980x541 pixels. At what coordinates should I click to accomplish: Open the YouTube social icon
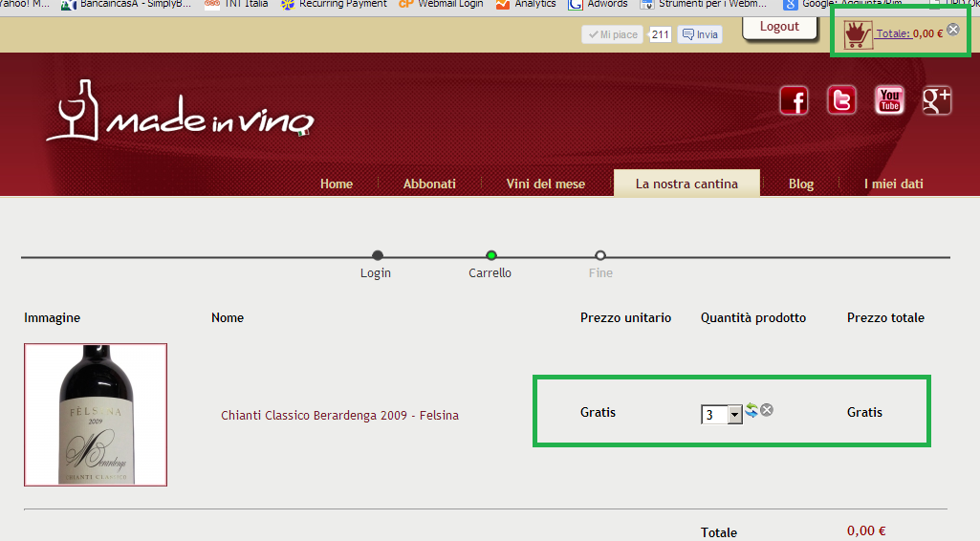tap(889, 100)
